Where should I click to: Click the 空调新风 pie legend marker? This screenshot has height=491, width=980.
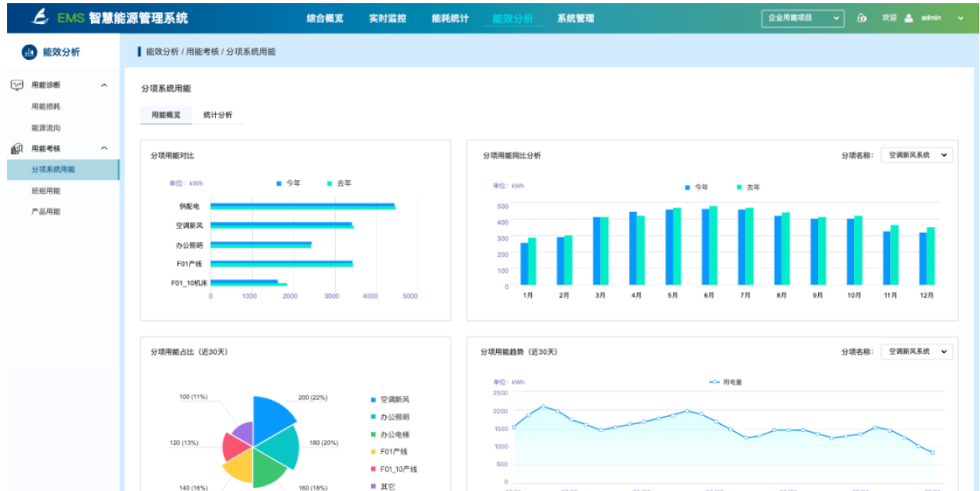(x=372, y=399)
